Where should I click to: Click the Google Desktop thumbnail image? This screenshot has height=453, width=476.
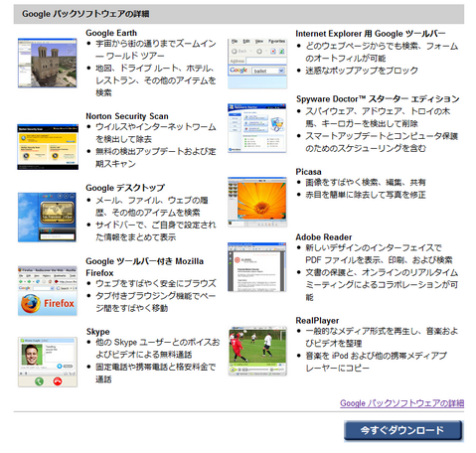tap(47, 218)
